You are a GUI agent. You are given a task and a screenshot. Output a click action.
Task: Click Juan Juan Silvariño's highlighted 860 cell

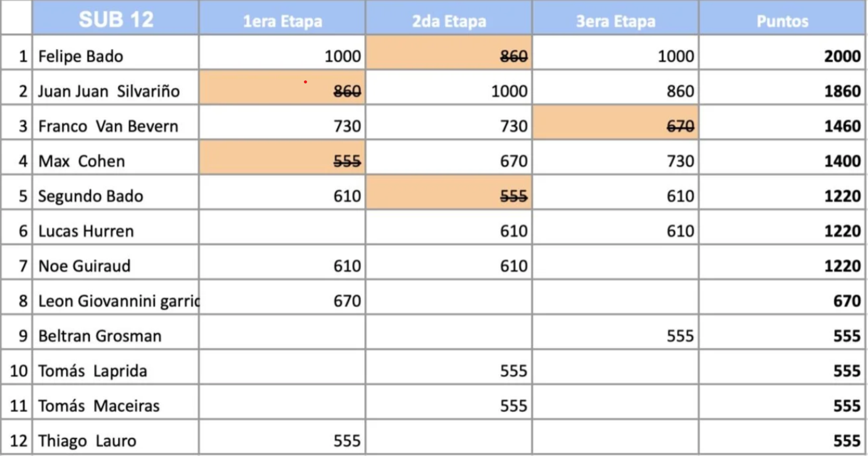point(282,88)
